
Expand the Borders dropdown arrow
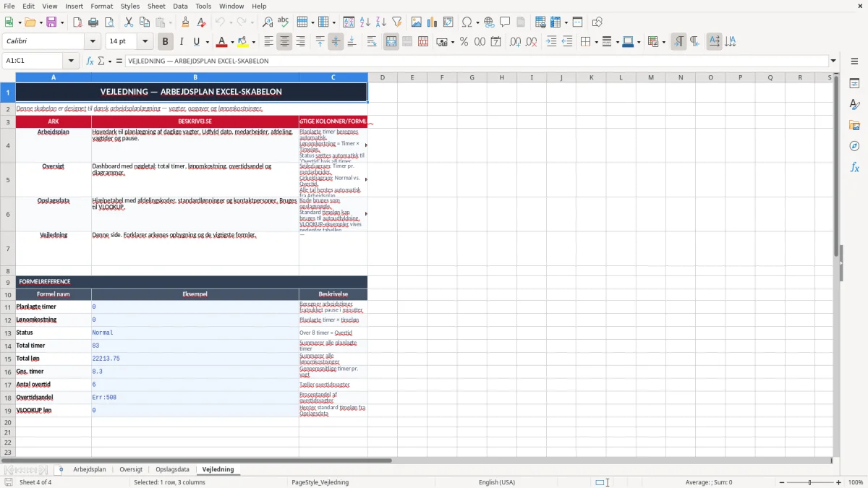pyautogui.click(x=595, y=42)
